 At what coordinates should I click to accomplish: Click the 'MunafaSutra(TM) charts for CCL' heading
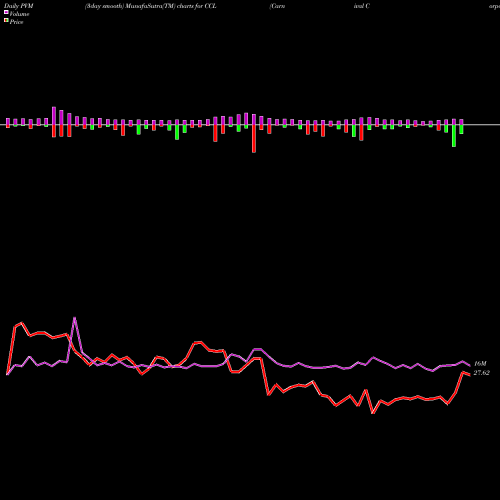(x=171, y=6)
